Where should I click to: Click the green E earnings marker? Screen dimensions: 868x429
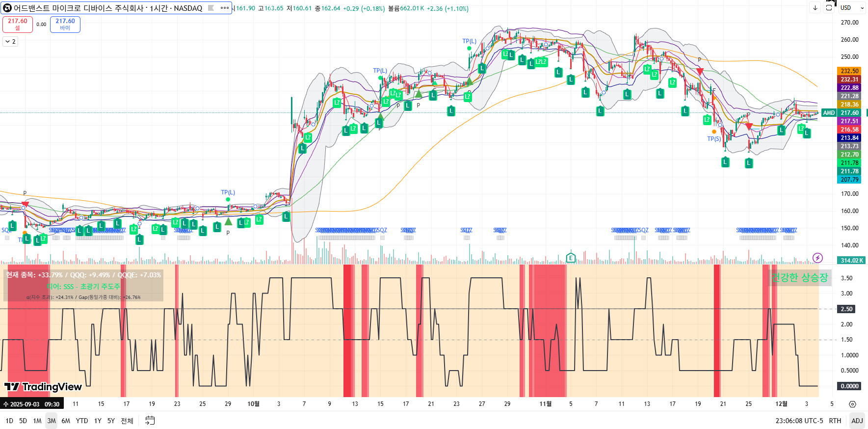coord(570,258)
